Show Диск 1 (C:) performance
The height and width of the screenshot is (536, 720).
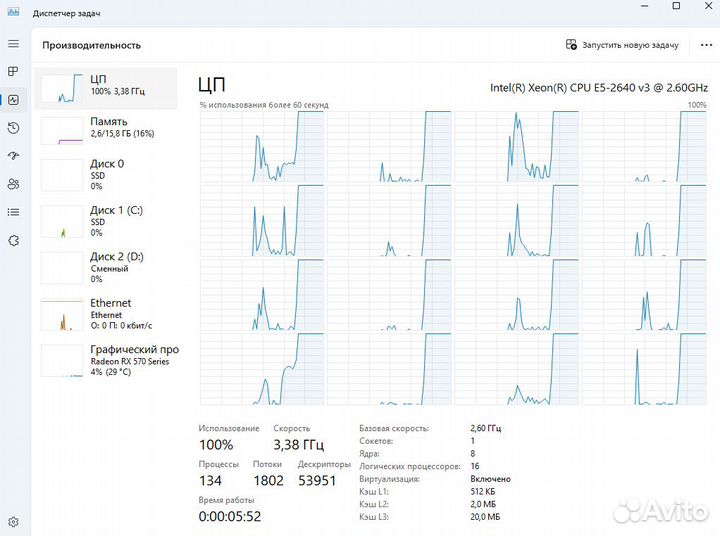[106, 221]
